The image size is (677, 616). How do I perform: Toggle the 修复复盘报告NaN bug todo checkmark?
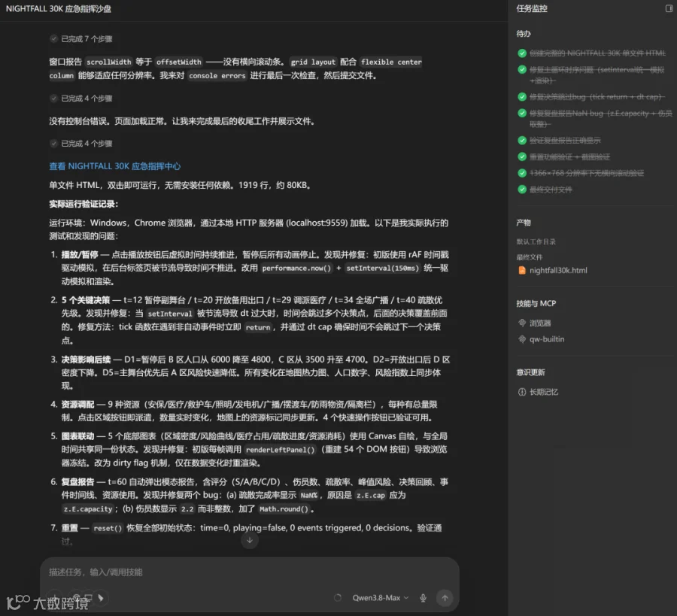pos(522,113)
